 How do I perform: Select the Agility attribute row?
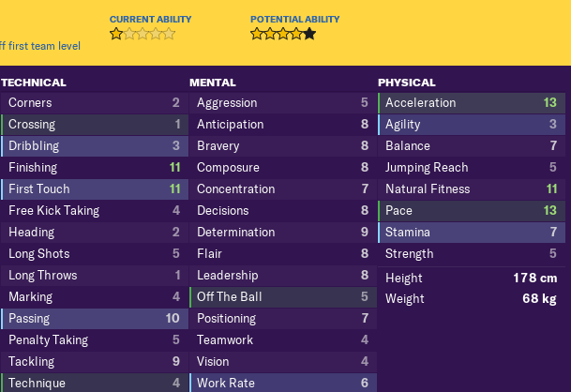[472, 125]
